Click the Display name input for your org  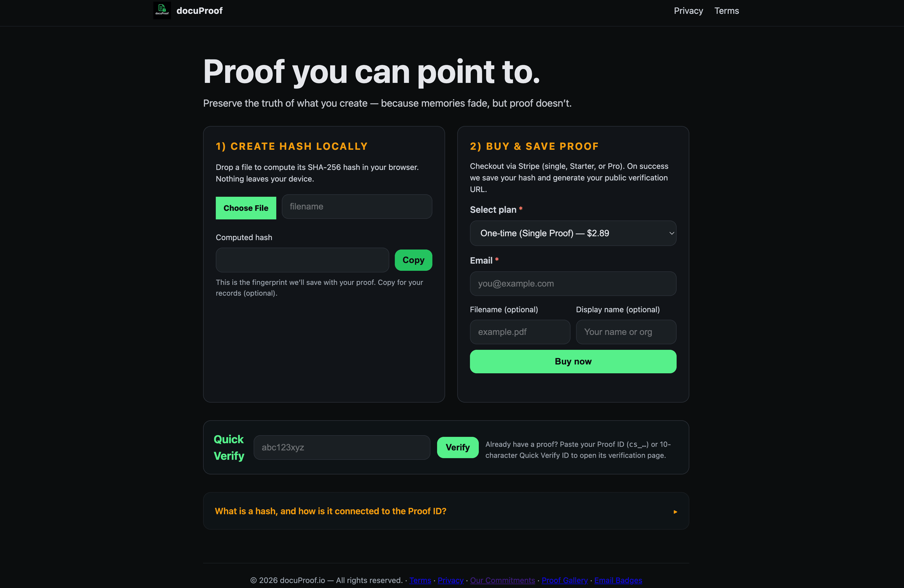click(x=626, y=332)
